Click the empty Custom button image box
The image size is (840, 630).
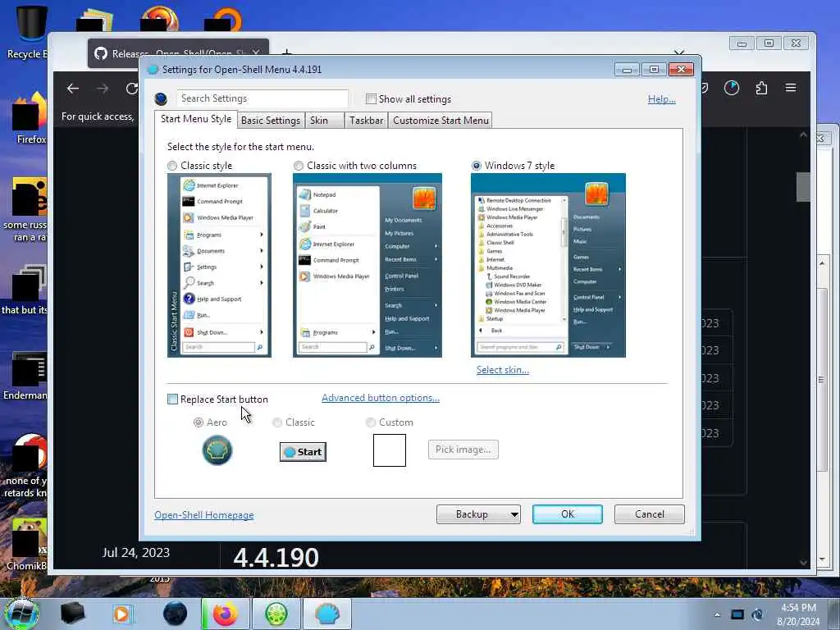click(390, 450)
